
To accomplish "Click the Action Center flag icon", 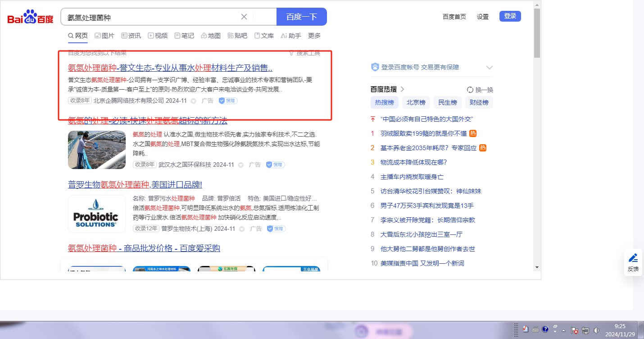I will coord(575,330).
